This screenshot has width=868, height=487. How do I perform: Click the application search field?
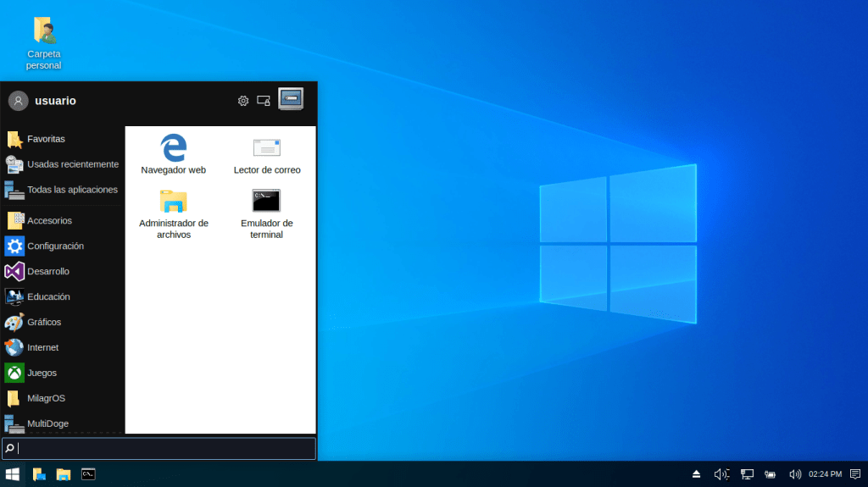pos(161,448)
